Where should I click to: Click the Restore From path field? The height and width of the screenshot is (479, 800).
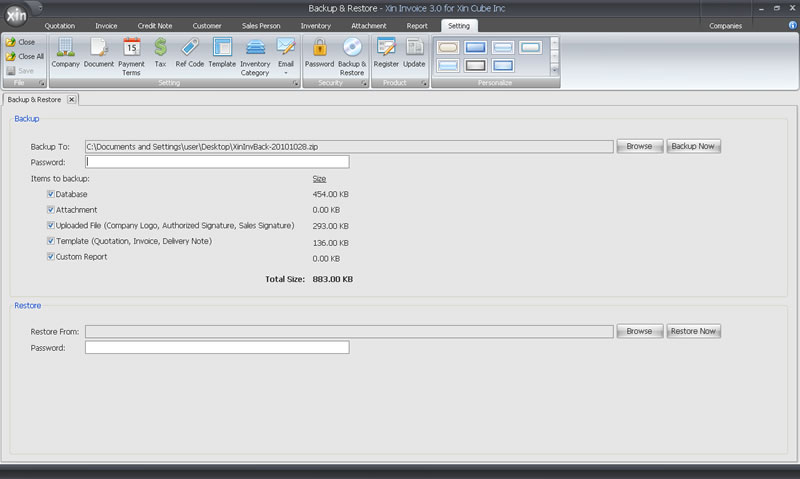349,332
